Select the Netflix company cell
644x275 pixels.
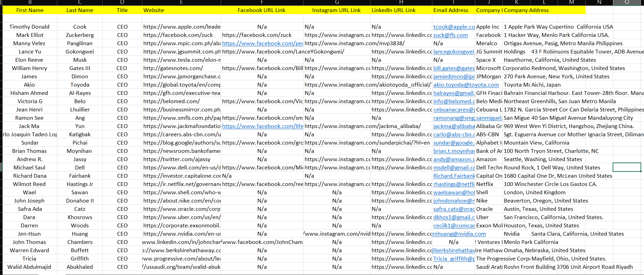point(489,184)
